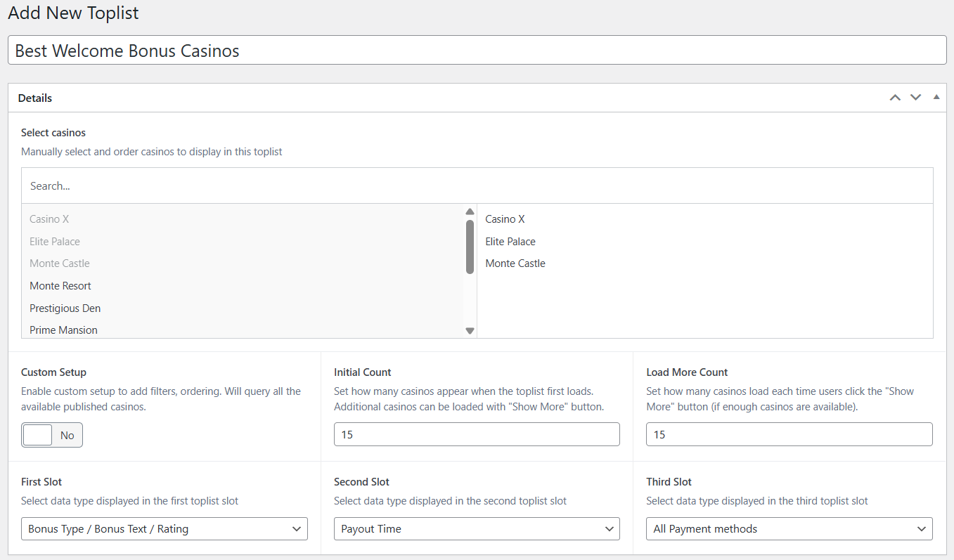Viewport: 954px width, 560px height.
Task: Remove Elite Palace from the selected list
Action: click(510, 241)
